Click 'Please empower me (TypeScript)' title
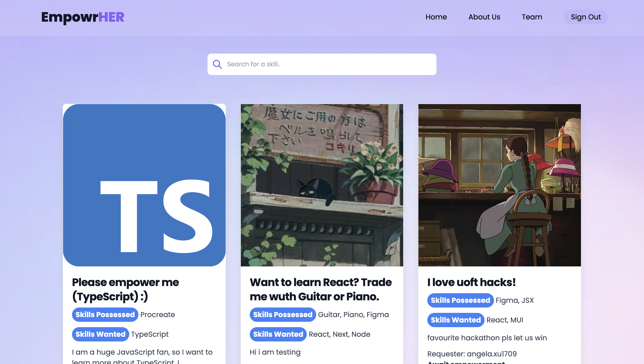The height and width of the screenshot is (364, 644). pyautogui.click(x=125, y=289)
